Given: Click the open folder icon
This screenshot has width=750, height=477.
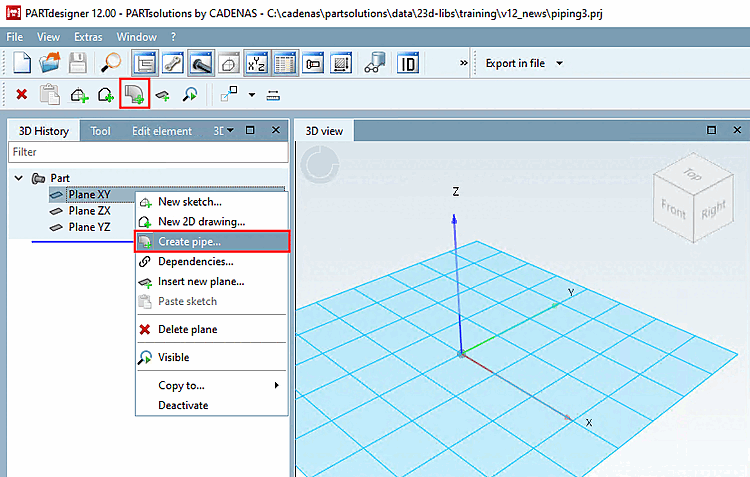Looking at the screenshot, I should click(50, 63).
